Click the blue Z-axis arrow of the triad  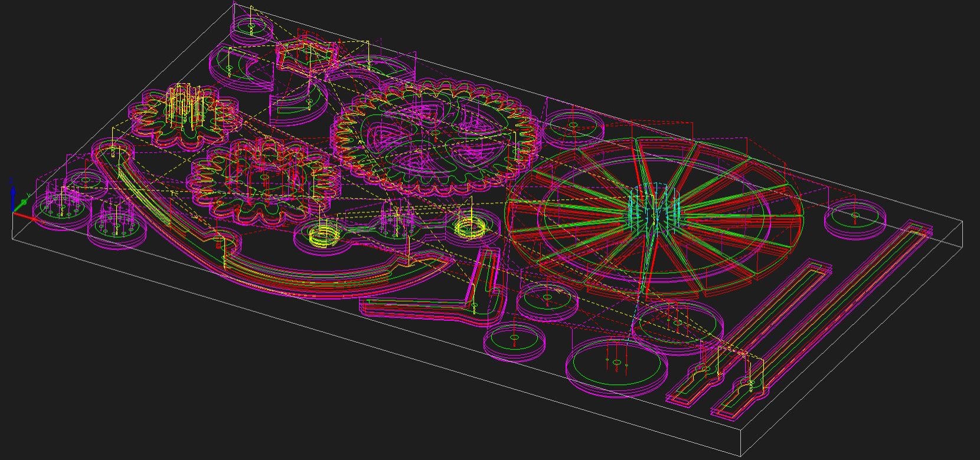click(x=12, y=192)
